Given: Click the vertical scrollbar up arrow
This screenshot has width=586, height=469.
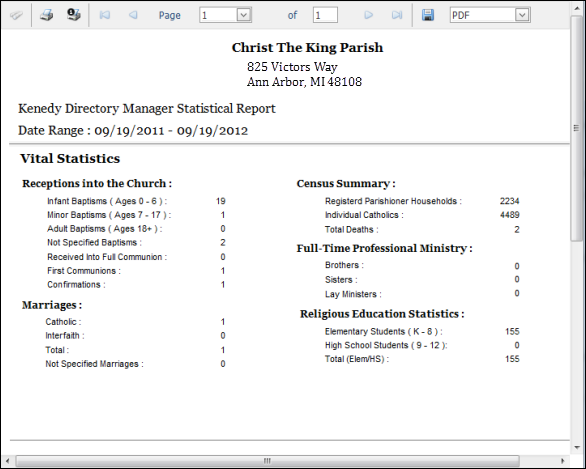Looking at the screenshot, I should coord(577,8).
